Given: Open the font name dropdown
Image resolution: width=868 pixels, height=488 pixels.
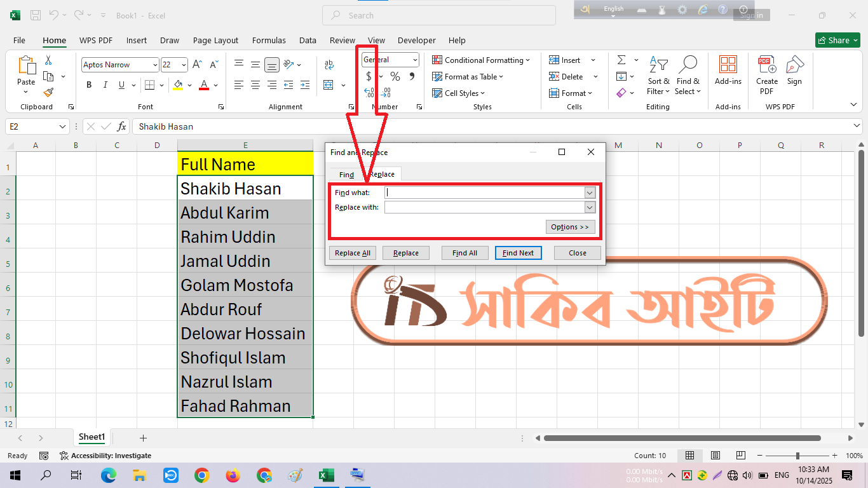Looking at the screenshot, I should [156, 64].
